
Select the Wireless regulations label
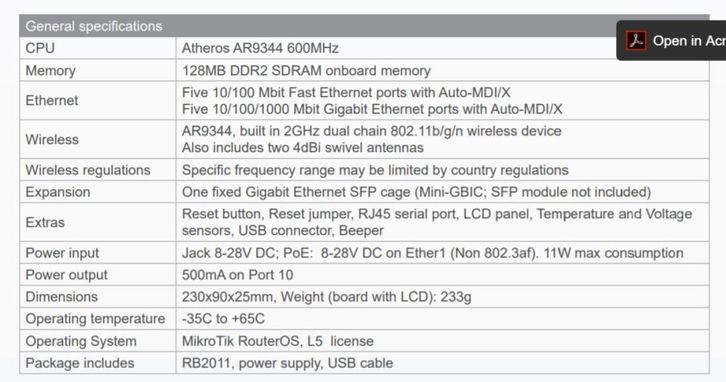tap(88, 170)
